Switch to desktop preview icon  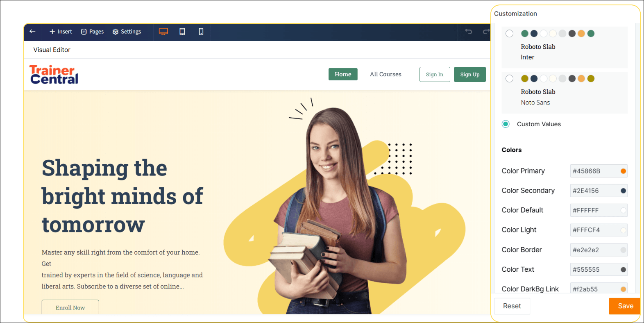(163, 32)
